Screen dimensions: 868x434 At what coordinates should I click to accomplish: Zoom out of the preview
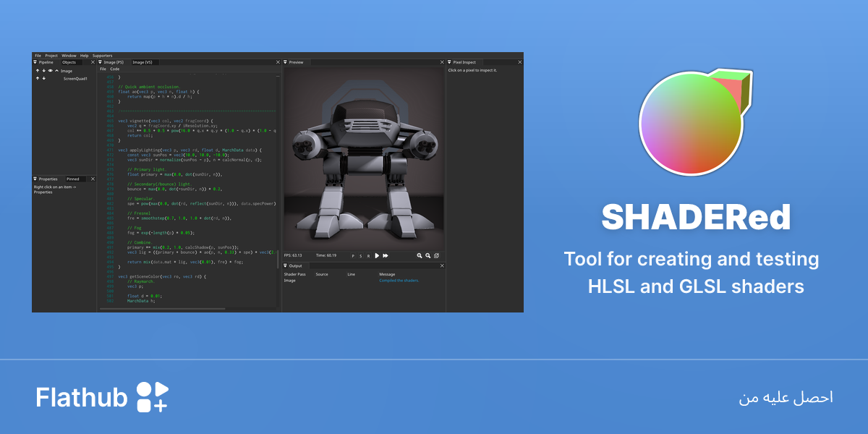(x=428, y=255)
